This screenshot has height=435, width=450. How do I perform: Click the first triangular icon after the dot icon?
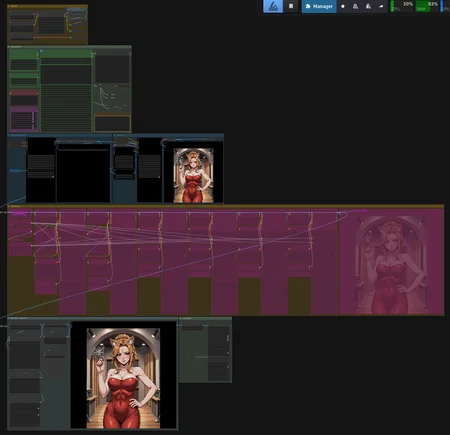pyautogui.click(x=355, y=6)
